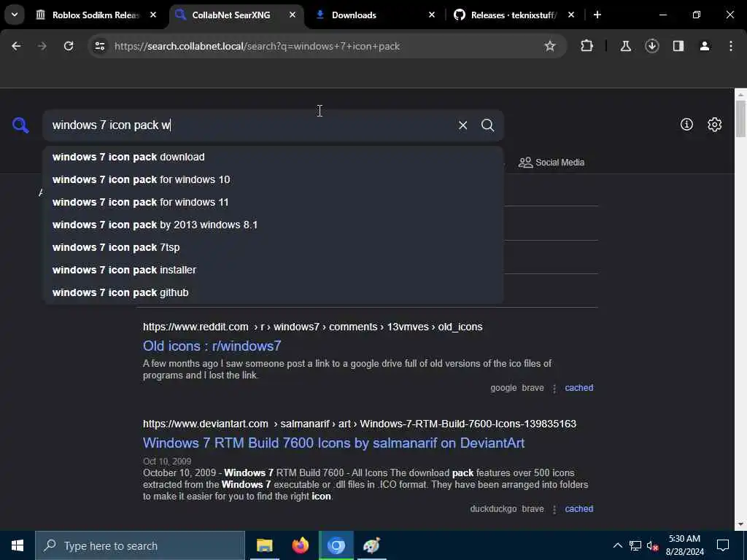Screen dimensions: 747x560
Task: Show downloads from toolbar icon
Action: (651, 46)
